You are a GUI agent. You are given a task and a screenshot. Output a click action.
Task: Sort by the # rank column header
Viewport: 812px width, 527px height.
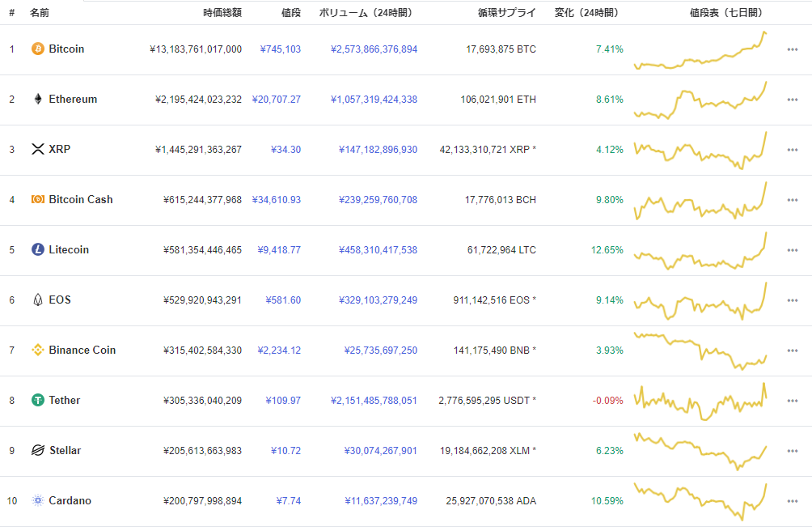tap(12, 13)
